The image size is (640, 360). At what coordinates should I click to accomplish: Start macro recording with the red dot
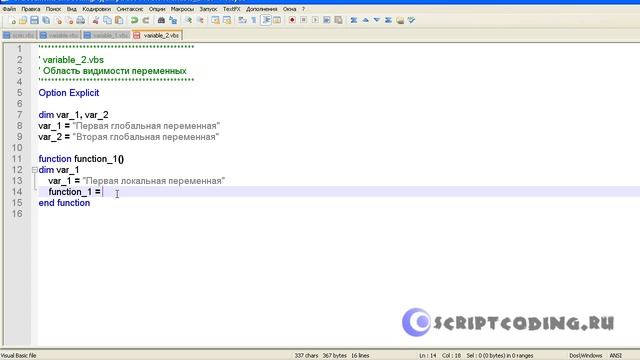[x=292, y=20]
